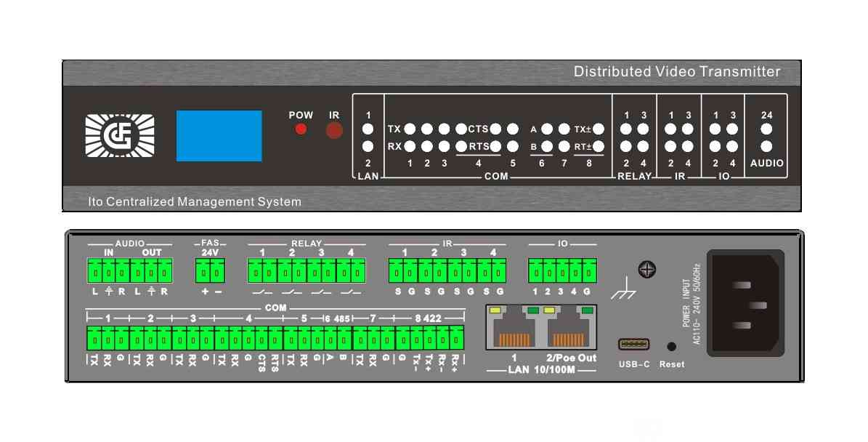
Task: Click the IR receiver window on front panel
Action: (x=334, y=131)
